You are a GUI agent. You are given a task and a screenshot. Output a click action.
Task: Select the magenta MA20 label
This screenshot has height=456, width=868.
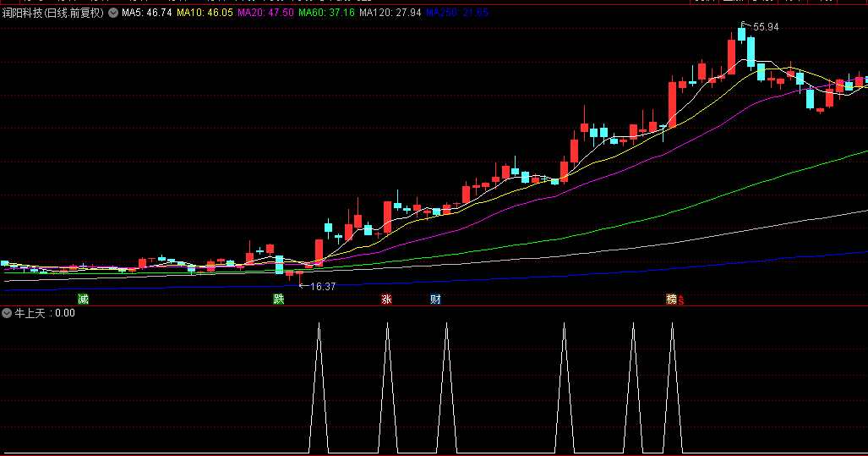(265, 14)
